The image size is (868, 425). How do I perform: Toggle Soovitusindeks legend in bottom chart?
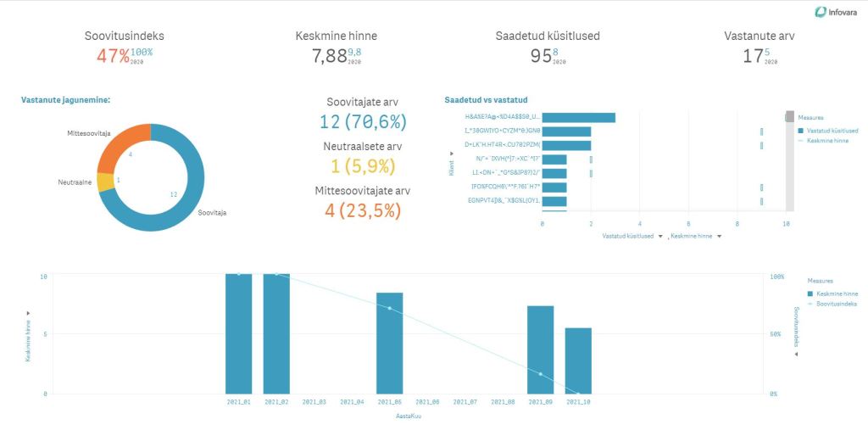[808, 303]
